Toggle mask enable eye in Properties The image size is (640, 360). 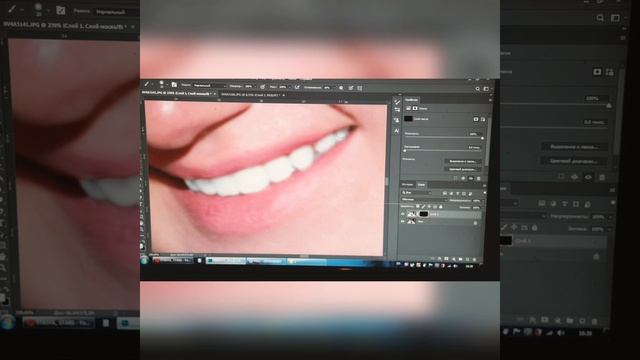(x=471, y=178)
